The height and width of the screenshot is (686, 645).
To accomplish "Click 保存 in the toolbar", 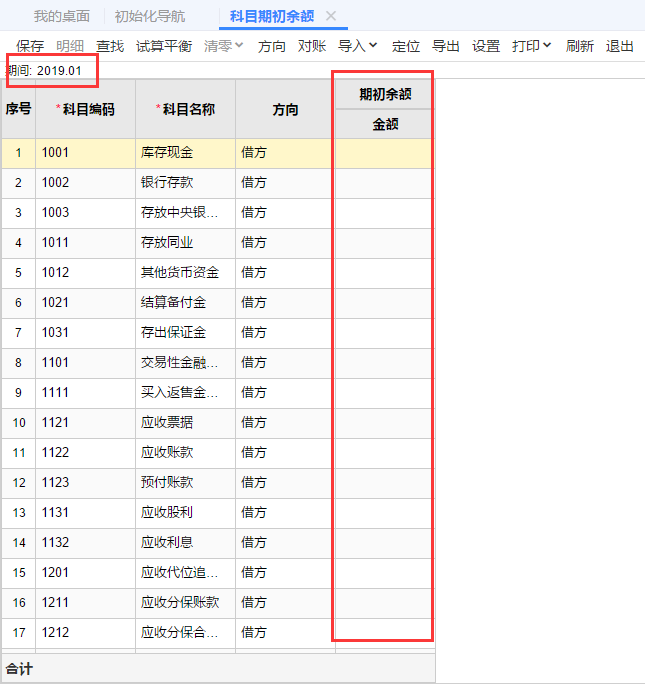I will [30, 46].
